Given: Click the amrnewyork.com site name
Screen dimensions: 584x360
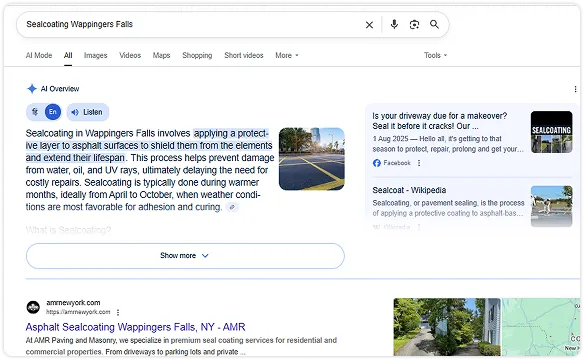Looking at the screenshot, I should (73, 303).
